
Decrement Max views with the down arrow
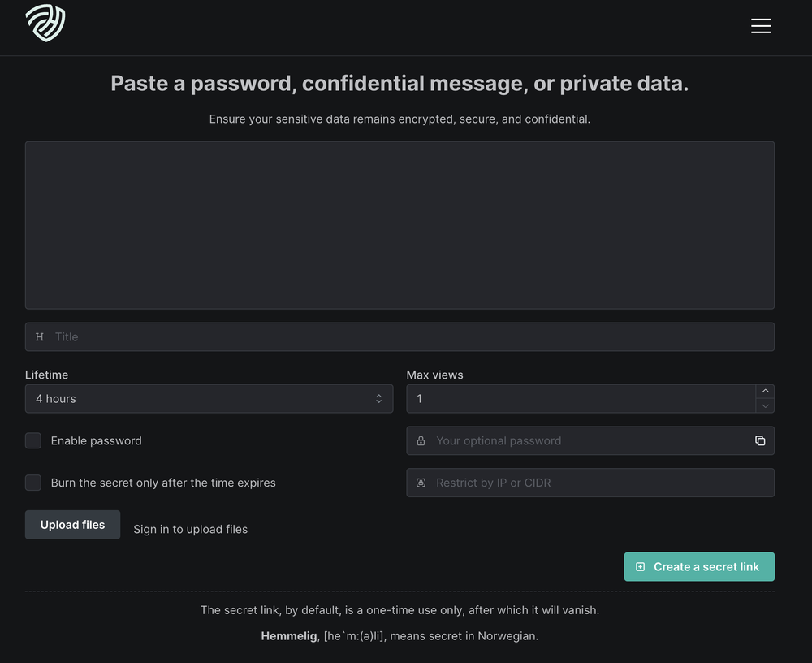(x=764, y=406)
